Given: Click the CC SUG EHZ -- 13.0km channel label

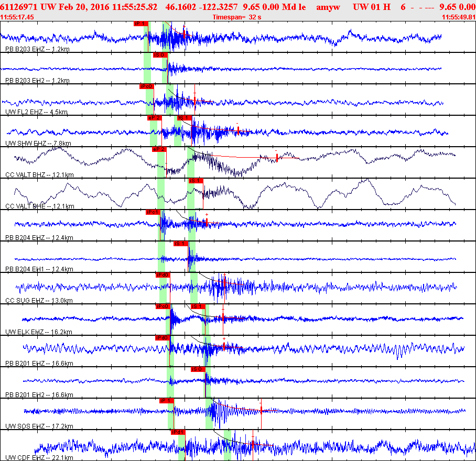Looking at the screenshot, I should pyautogui.click(x=39, y=301).
